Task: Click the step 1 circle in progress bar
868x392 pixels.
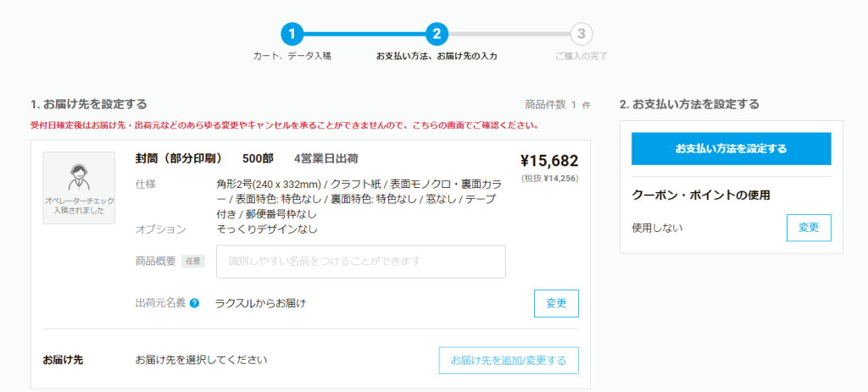Action: pyautogui.click(x=291, y=34)
